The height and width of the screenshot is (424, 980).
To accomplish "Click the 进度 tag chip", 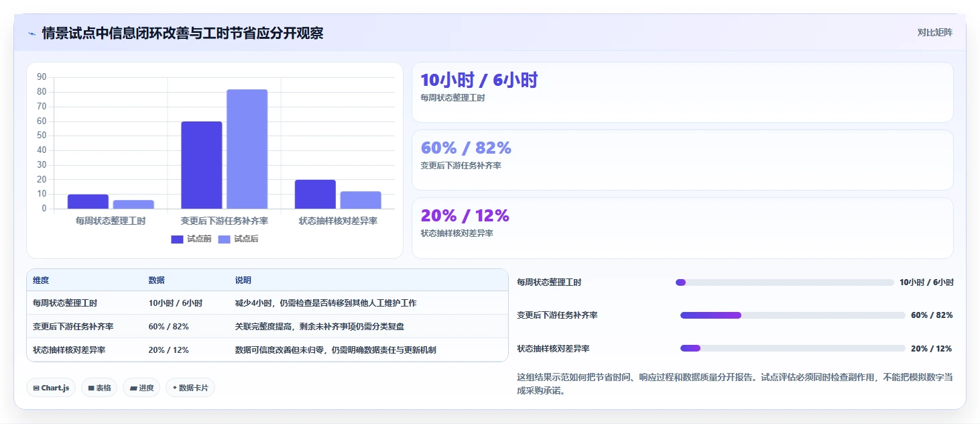I will point(141,388).
